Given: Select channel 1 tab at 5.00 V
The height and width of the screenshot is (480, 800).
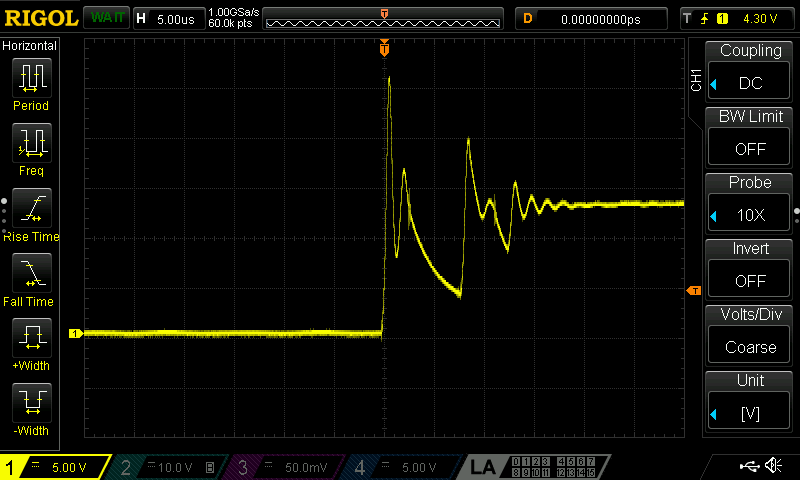Looking at the screenshot, I should 55,467.
